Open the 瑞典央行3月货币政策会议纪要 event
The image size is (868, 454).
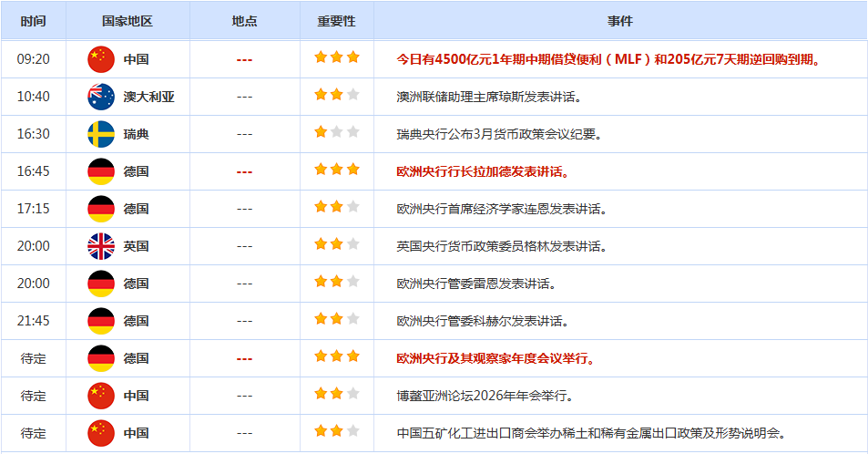click(499, 134)
